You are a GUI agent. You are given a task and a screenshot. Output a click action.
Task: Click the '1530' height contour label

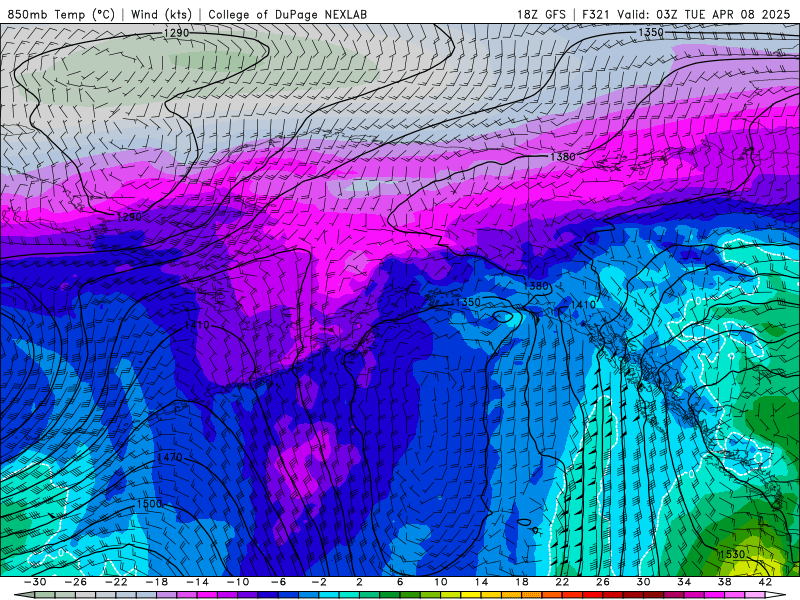(733, 554)
